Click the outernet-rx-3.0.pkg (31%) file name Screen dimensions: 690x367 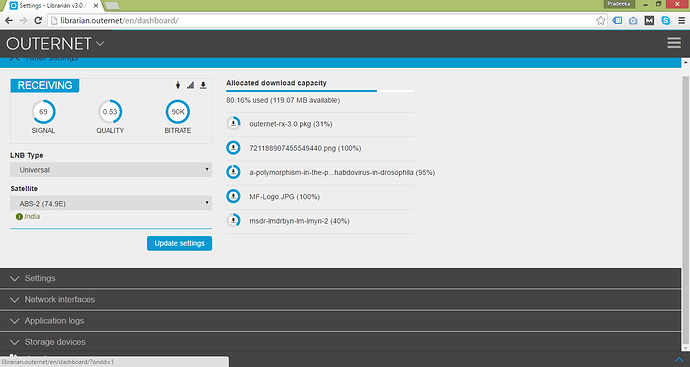click(290, 124)
